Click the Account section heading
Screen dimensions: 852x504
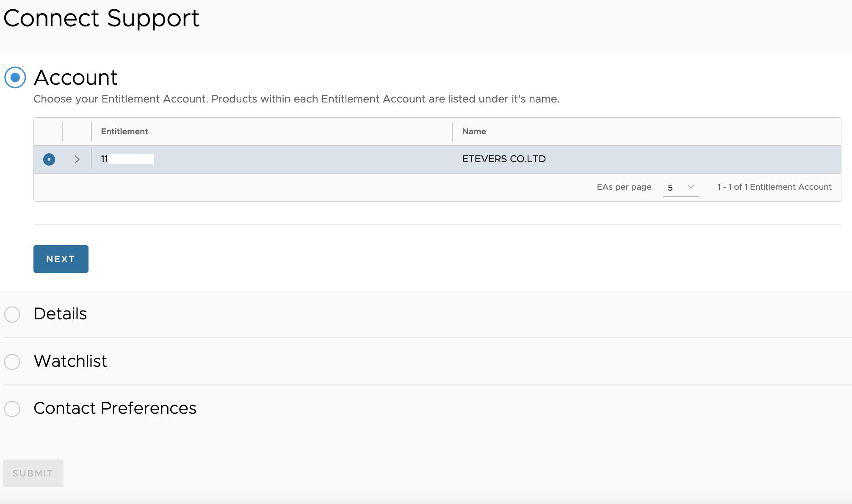(75, 78)
